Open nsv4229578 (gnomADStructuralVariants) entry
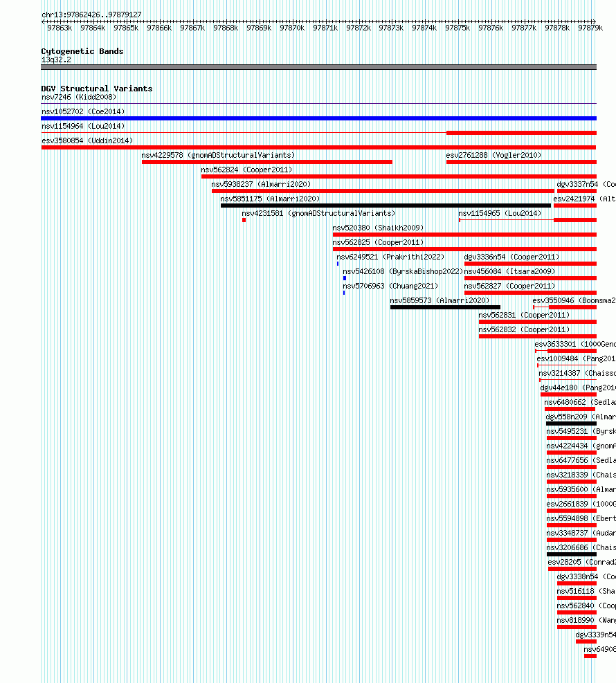 point(218,155)
